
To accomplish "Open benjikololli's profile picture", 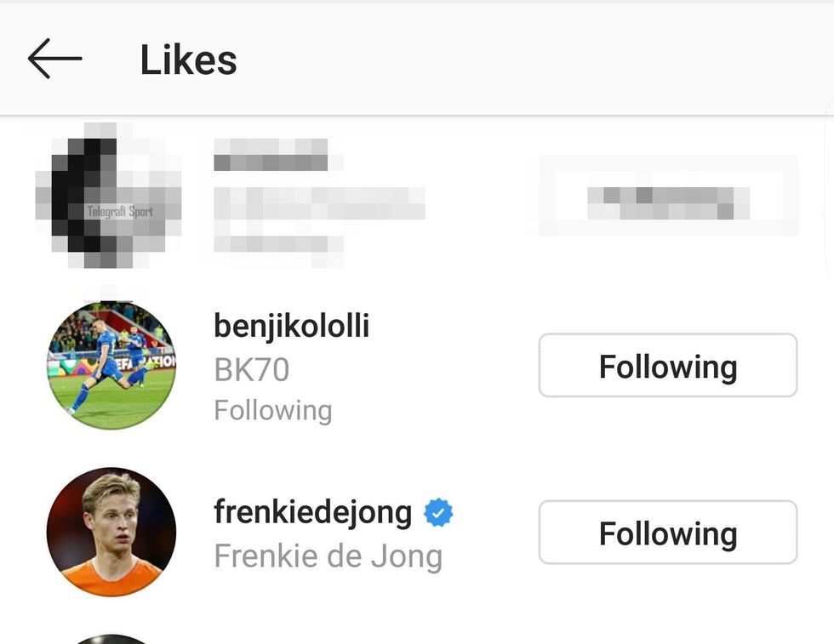I will [x=111, y=365].
